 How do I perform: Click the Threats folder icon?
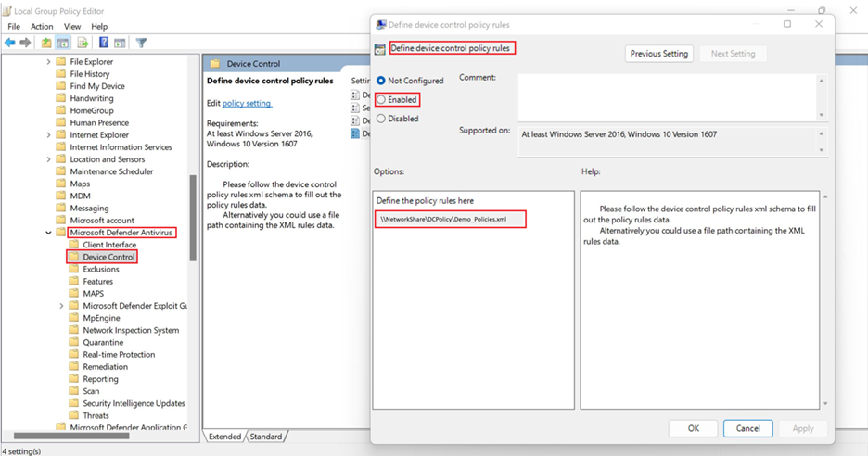click(73, 415)
